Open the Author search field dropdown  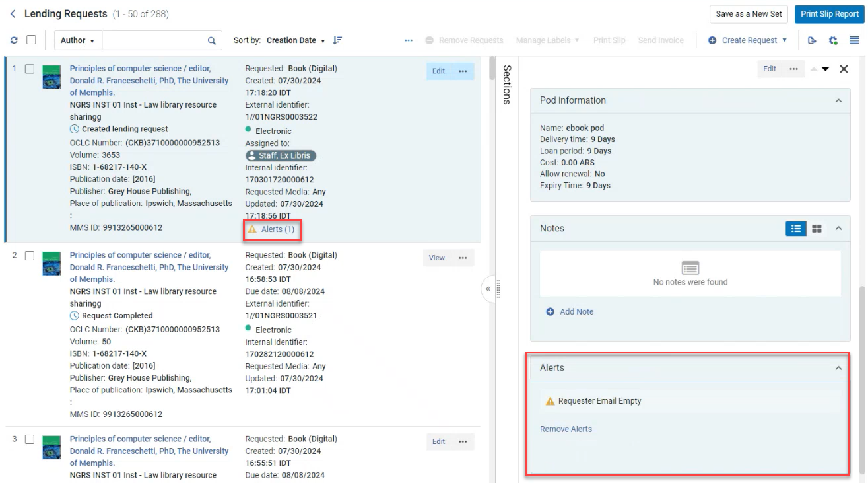(77, 41)
